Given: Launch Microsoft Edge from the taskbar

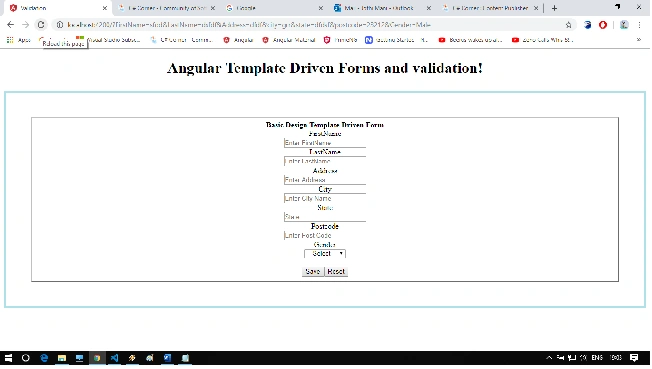Looking at the screenshot, I should pos(44,358).
